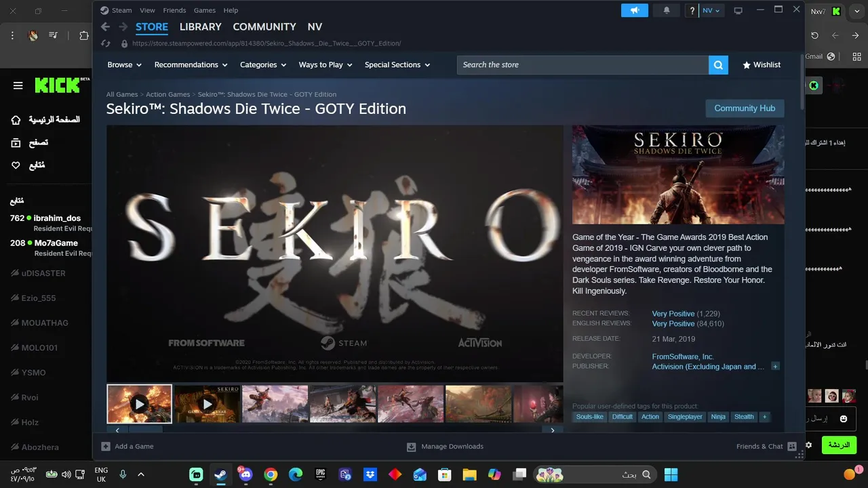This screenshot has height=488, width=868.
Task: Open FromSoftware, Inc. developer link
Action: click(683, 357)
